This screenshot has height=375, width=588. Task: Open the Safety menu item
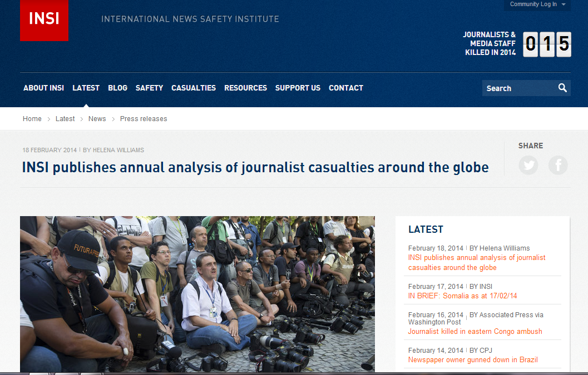click(x=149, y=88)
